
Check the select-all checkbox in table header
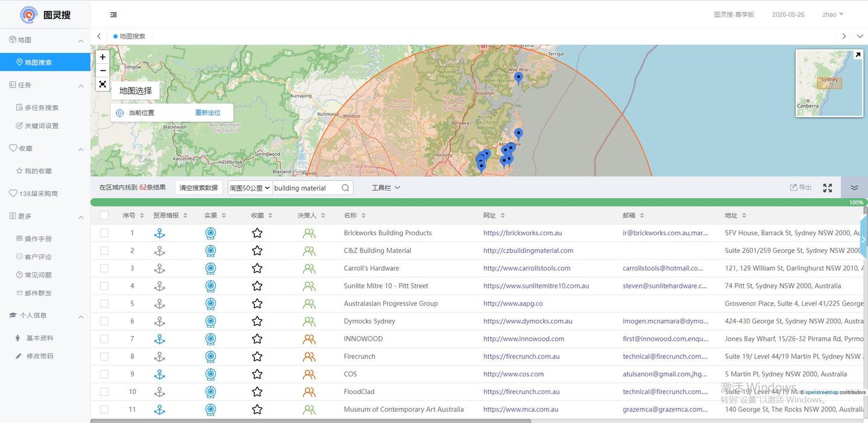[x=104, y=215]
